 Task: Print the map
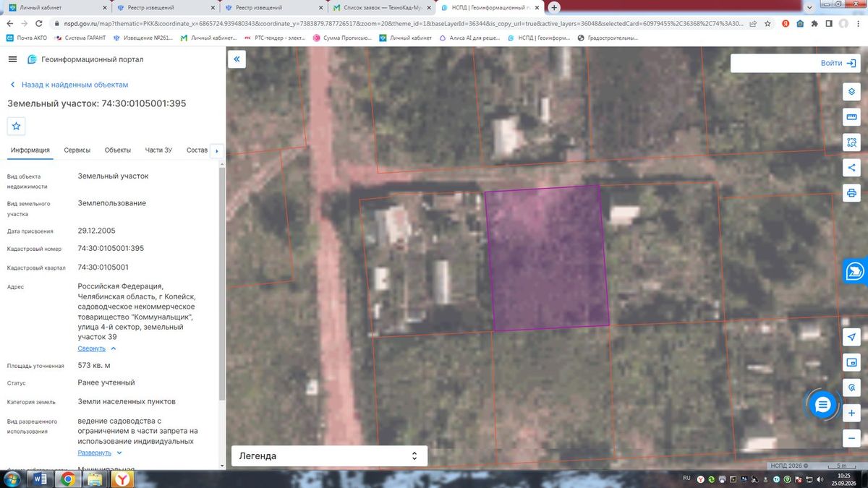(x=851, y=193)
